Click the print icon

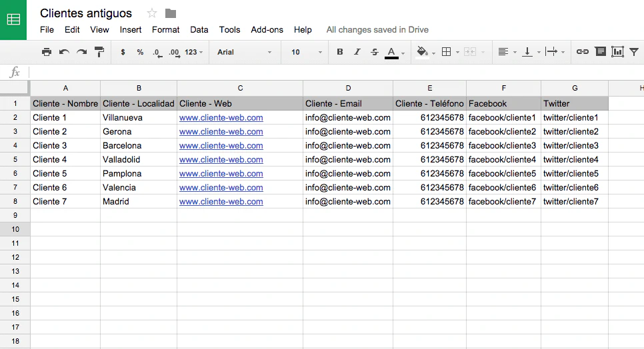click(x=46, y=52)
